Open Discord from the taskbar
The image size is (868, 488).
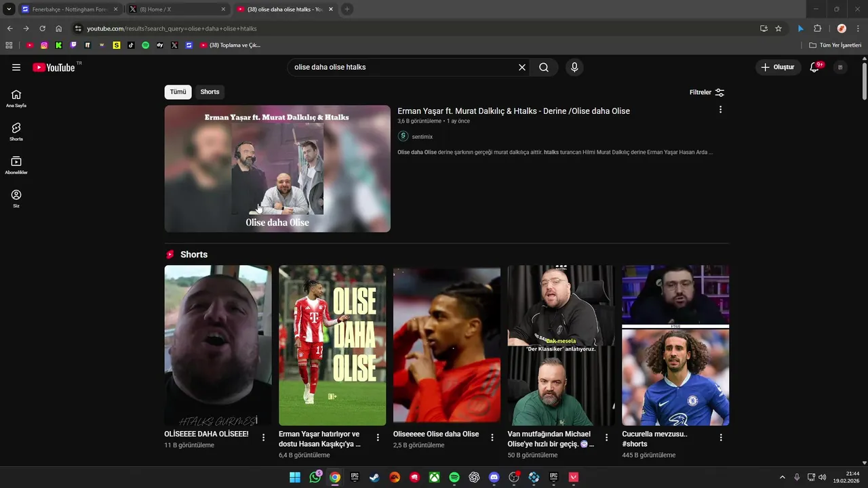pos(494,477)
